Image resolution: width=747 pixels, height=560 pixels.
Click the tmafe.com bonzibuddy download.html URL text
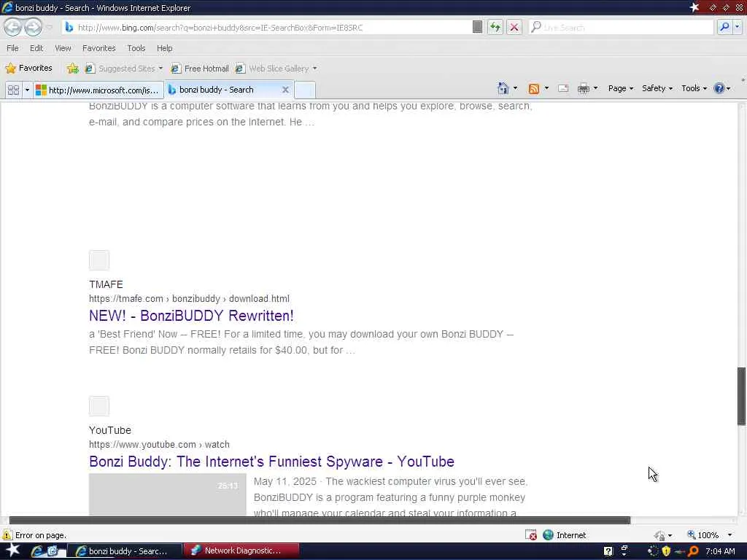click(189, 298)
